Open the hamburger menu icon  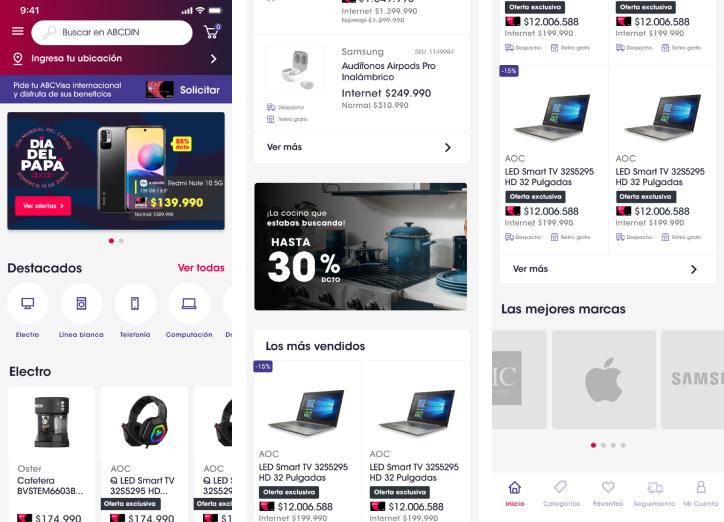click(18, 31)
